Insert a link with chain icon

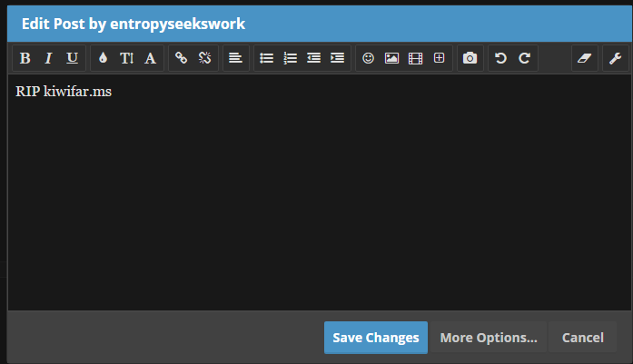(x=181, y=58)
